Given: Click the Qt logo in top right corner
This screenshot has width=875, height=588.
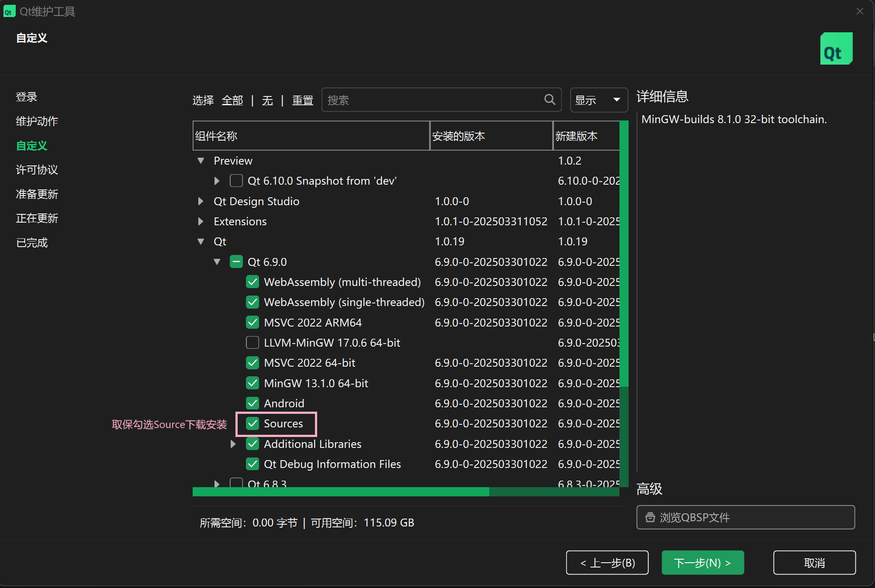Looking at the screenshot, I should [x=836, y=48].
